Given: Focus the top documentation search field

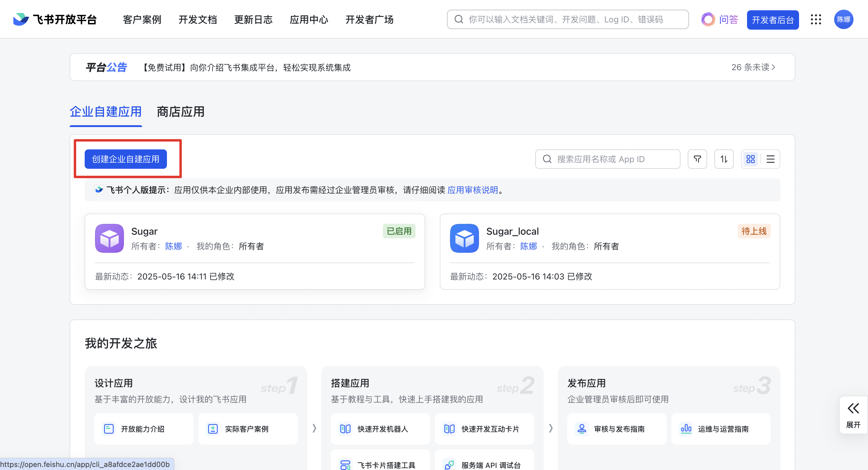Looking at the screenshot, I should (x=567, y=19).
